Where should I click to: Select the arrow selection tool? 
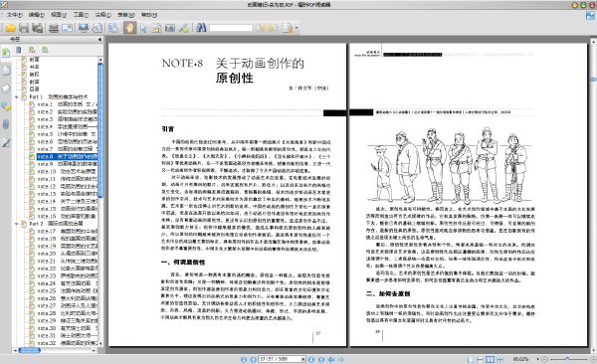143,28
